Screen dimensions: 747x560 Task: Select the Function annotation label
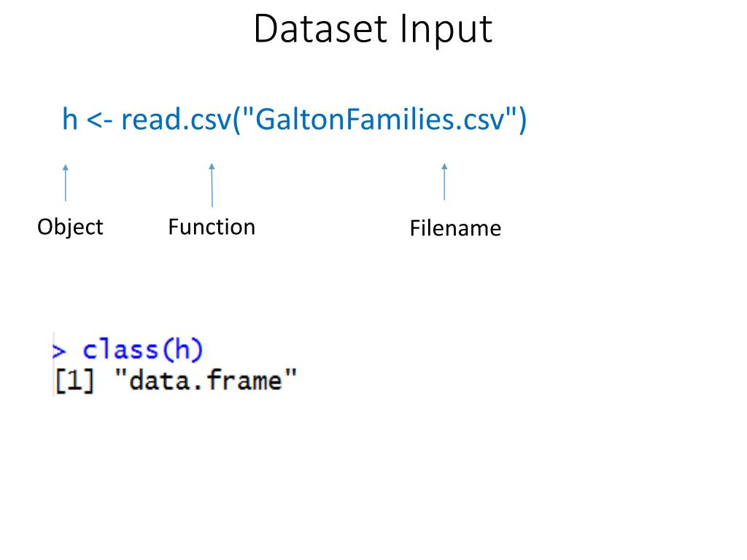coord(212,227)
